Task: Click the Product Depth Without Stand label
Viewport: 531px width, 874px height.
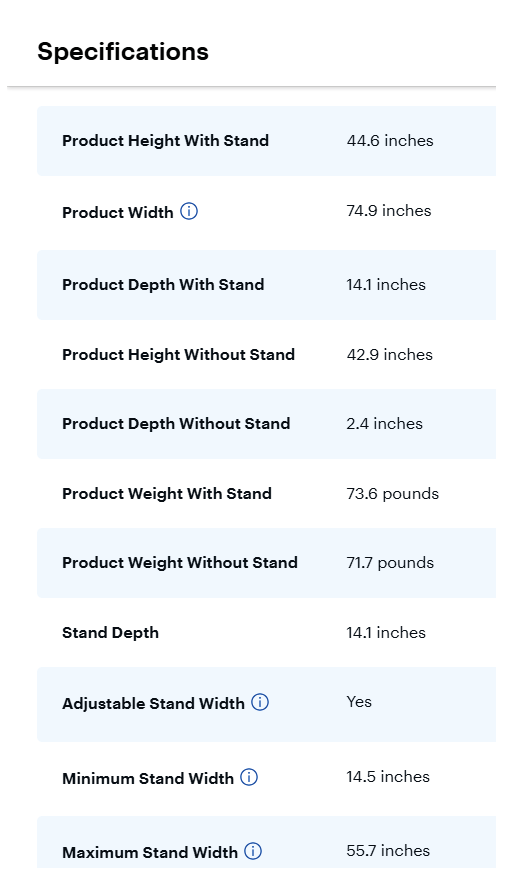Action: [x=176, y=424]
